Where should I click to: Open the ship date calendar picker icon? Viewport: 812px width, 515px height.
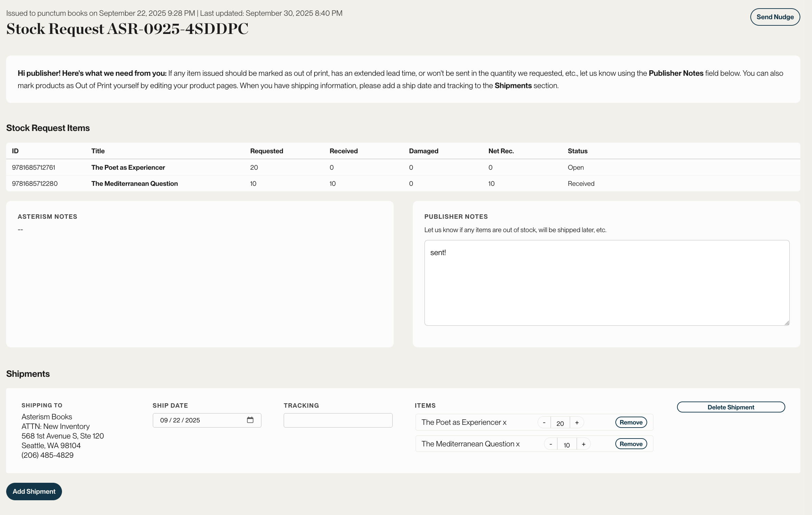point(250,420)
